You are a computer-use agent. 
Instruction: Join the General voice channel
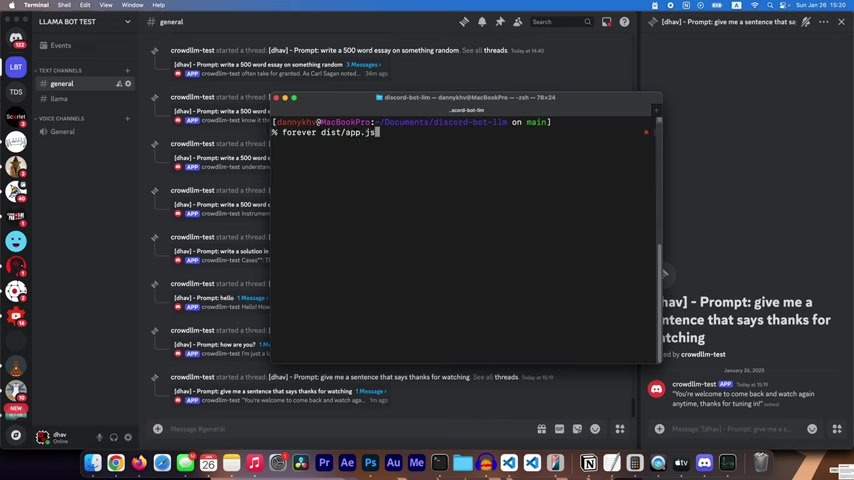tap(63, 131)
